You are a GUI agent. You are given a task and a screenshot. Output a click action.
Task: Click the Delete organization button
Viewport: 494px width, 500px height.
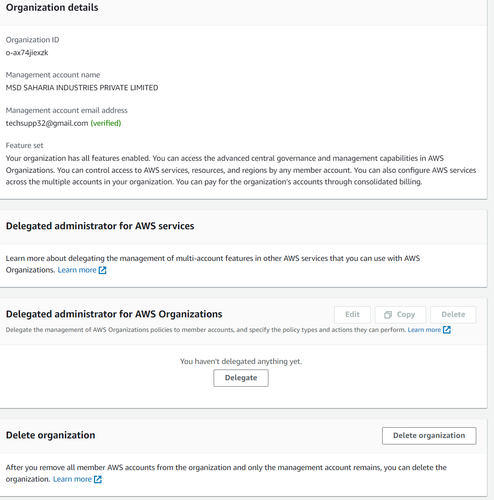pos(429,436)
